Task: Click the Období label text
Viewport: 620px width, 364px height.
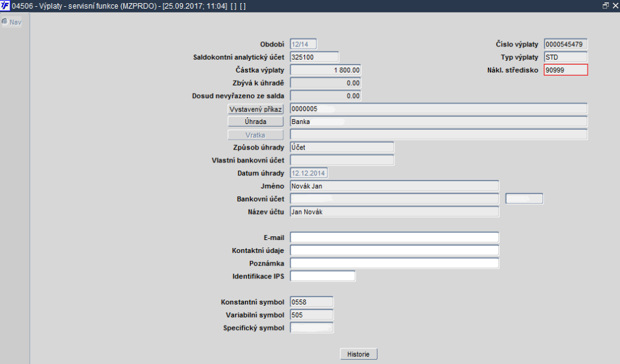Action: pyautogui.click(x=272, y=44)
